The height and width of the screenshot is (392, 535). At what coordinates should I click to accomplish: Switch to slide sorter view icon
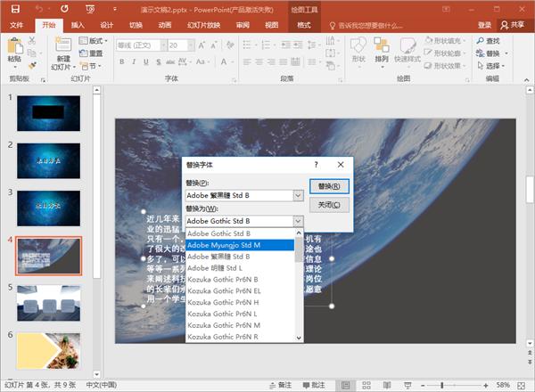click(366, 385)
